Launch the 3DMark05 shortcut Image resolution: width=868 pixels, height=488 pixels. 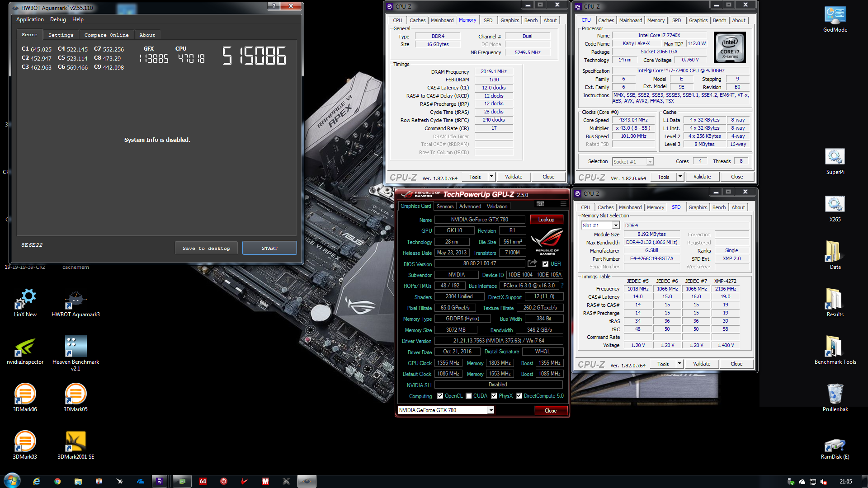75,398
